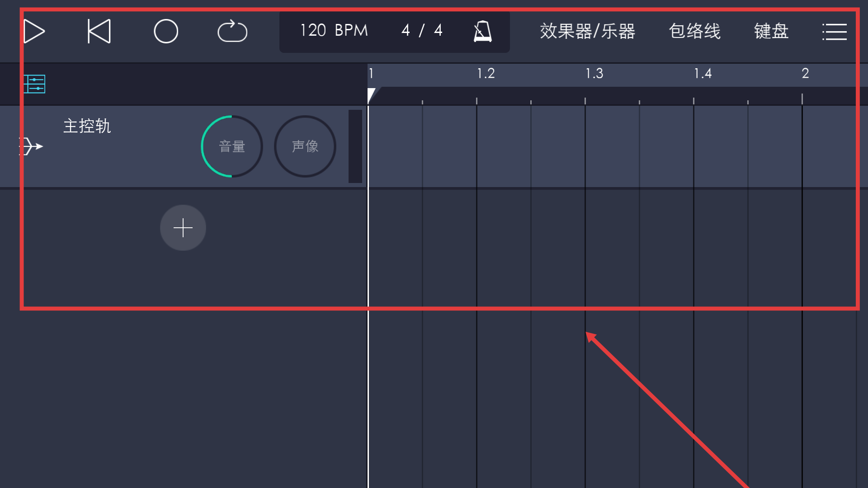Click the track routing arrow next to 主控轨
The height and width of the screenshot is (488, 868).
31,146
